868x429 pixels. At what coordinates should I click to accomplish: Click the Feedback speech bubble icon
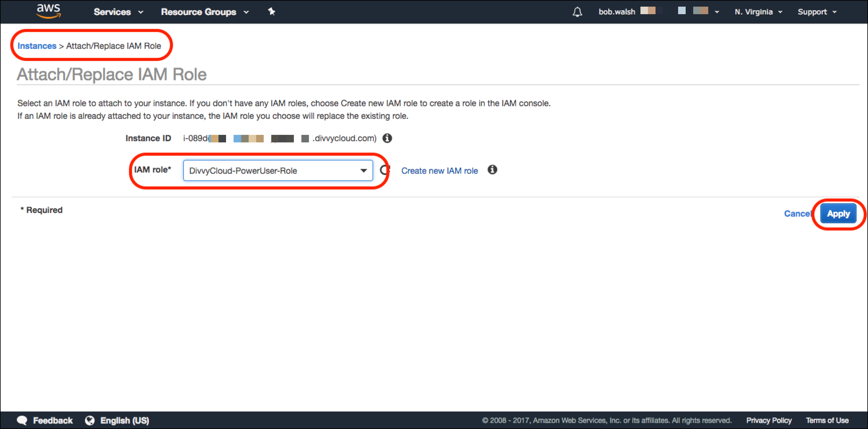22,420
